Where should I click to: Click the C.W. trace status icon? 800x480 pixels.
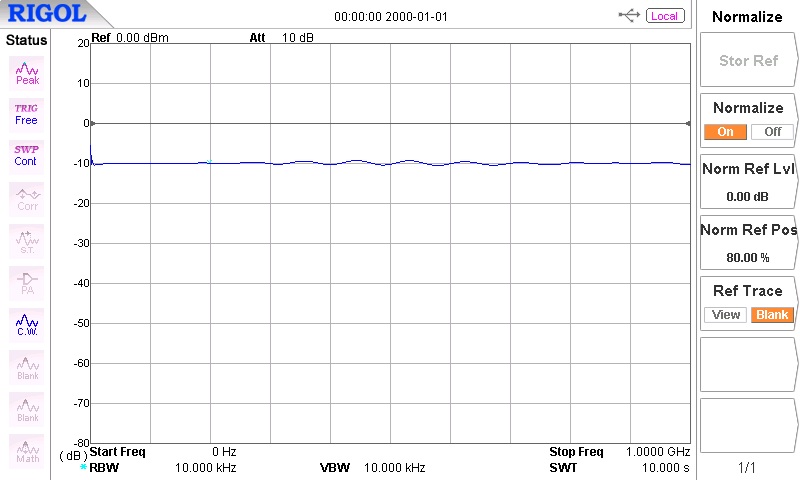tap(27, 324)
